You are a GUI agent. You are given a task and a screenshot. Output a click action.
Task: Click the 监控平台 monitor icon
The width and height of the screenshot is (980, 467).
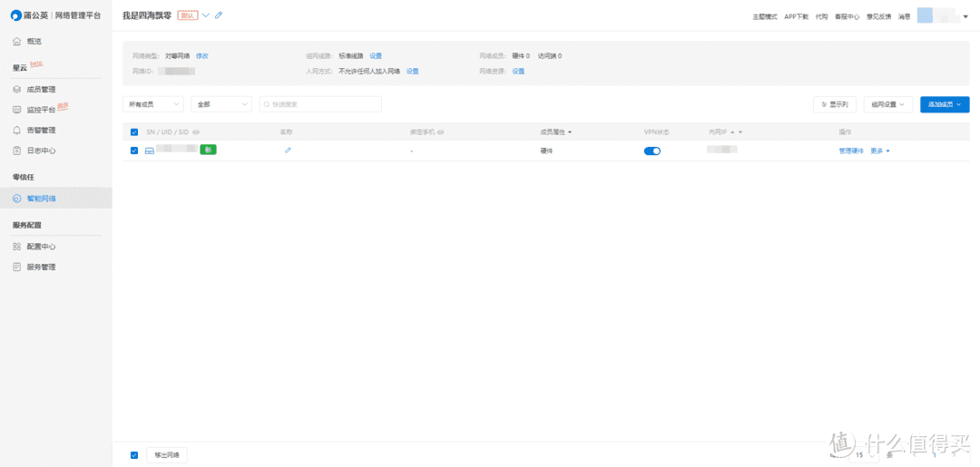click(x=17, y=110)
